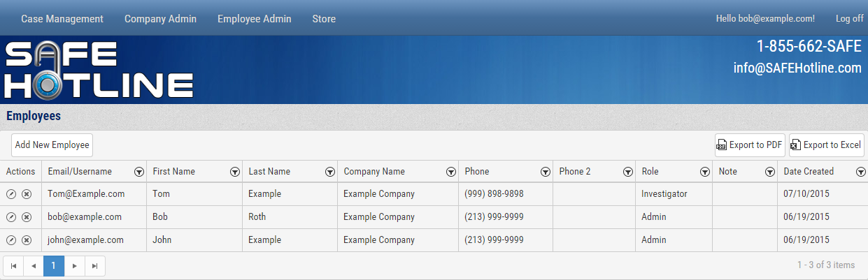Open the Date Created column filter
The image size is (868, 280).
(x=860, y=172)
